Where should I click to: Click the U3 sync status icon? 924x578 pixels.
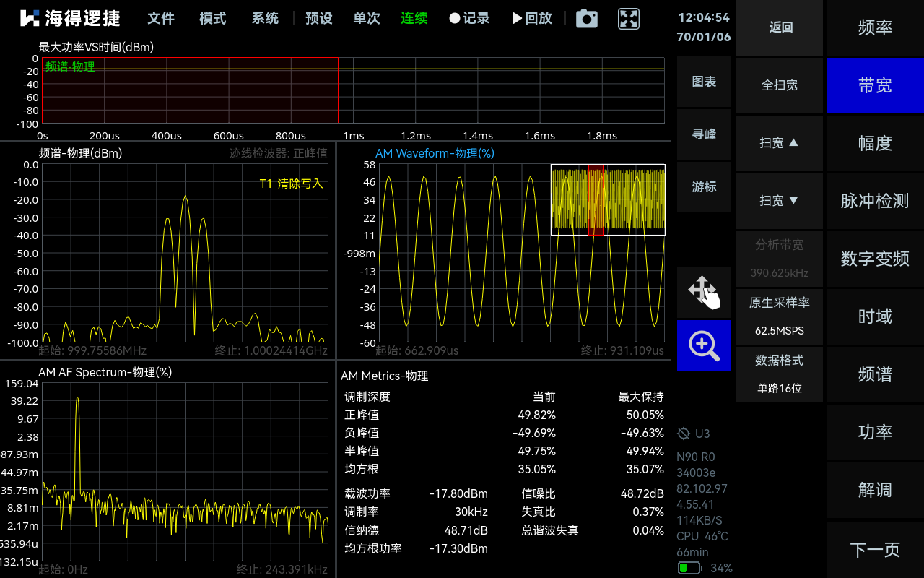684,433
